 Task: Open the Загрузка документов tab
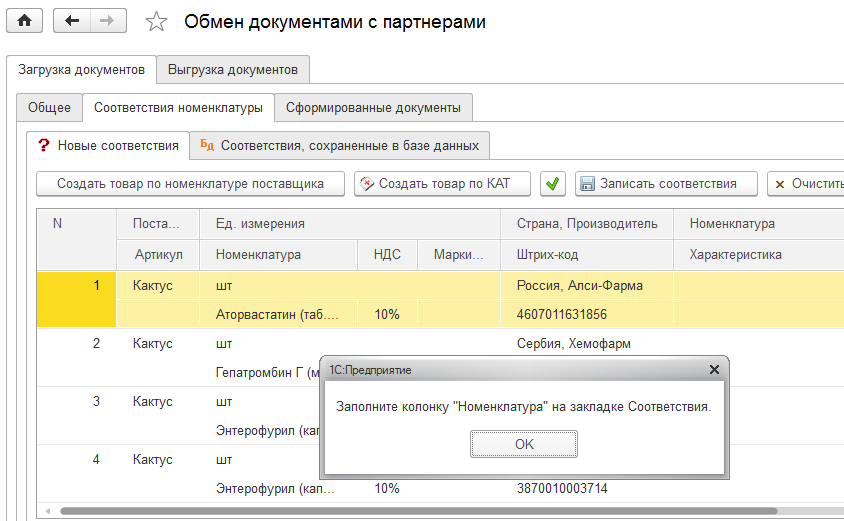pyautogui.click(x=81, y=69)
